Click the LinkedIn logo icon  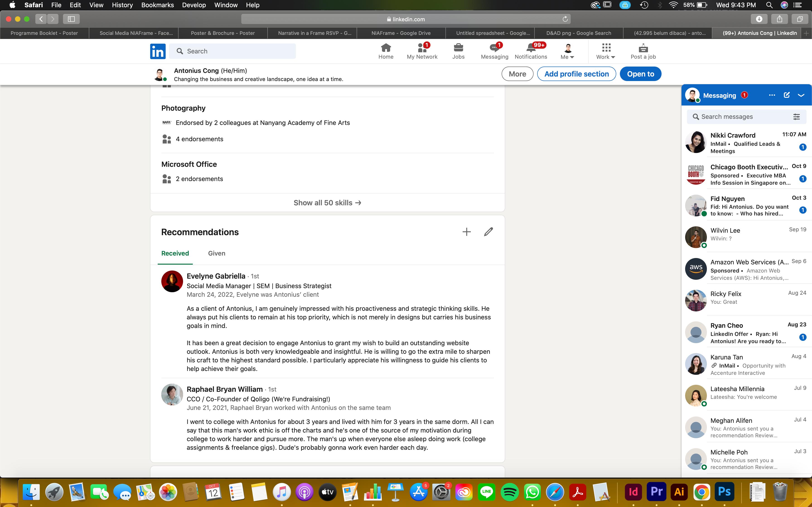tap(158, 51)
